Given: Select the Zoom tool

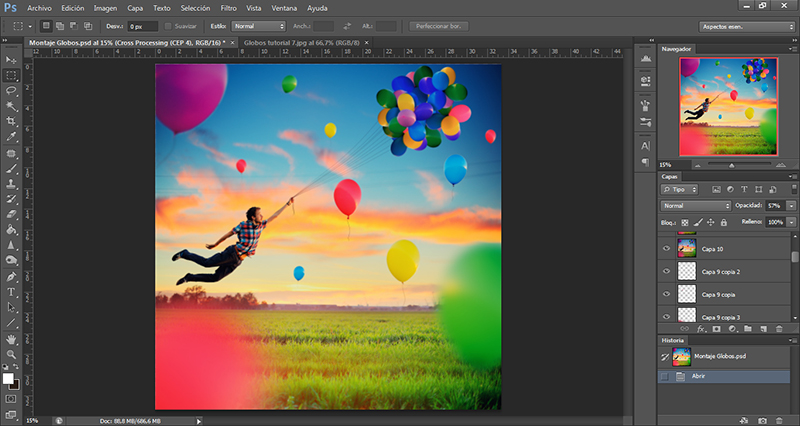Looking at the screenshot, I should click(x=11, y=354).
